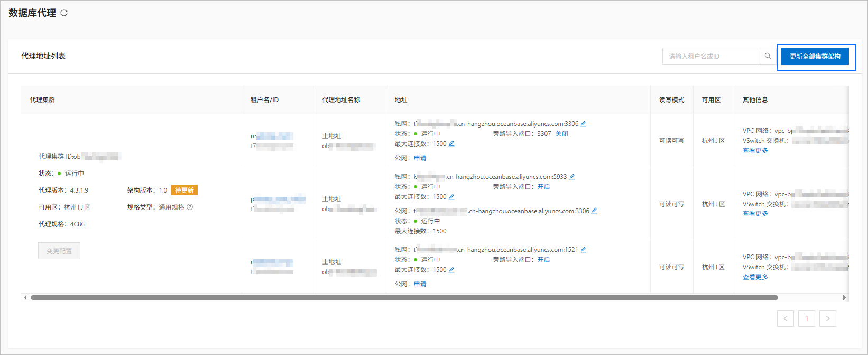This screenshot has width=868, height=355.
Task: Click the refresh icon beside 数据库代理 title
Action: (64, 13)
